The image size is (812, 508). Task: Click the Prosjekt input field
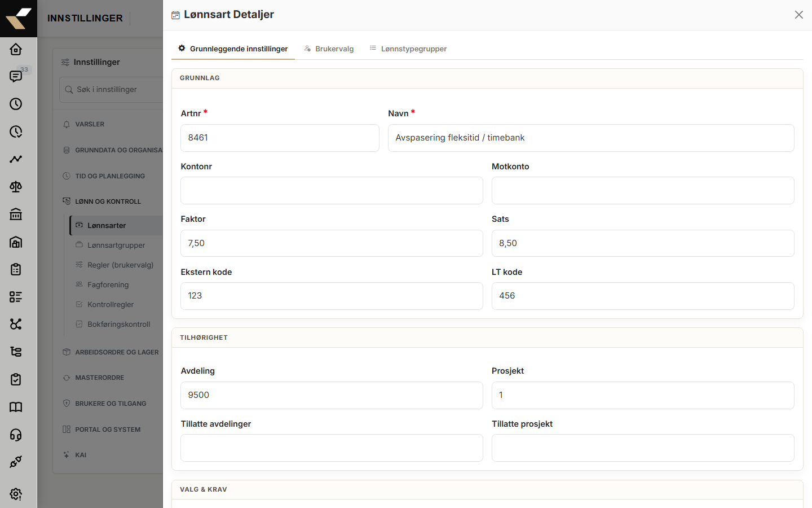643,395
